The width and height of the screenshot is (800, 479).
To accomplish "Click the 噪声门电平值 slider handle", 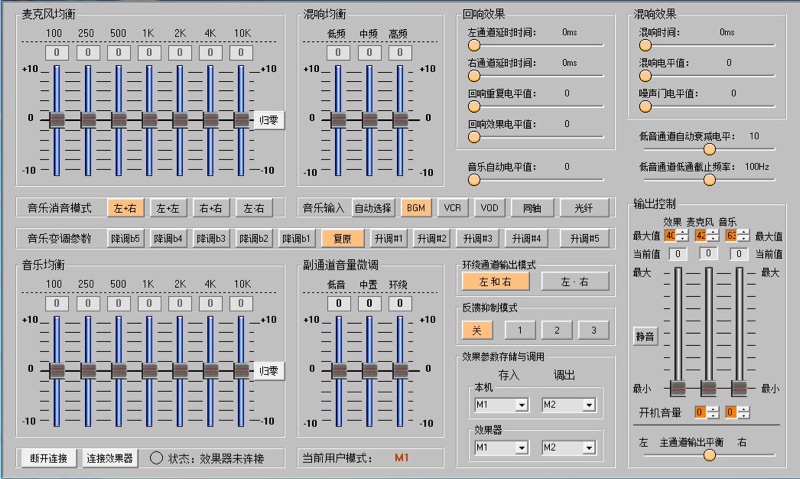I will (x=645, y=107).
